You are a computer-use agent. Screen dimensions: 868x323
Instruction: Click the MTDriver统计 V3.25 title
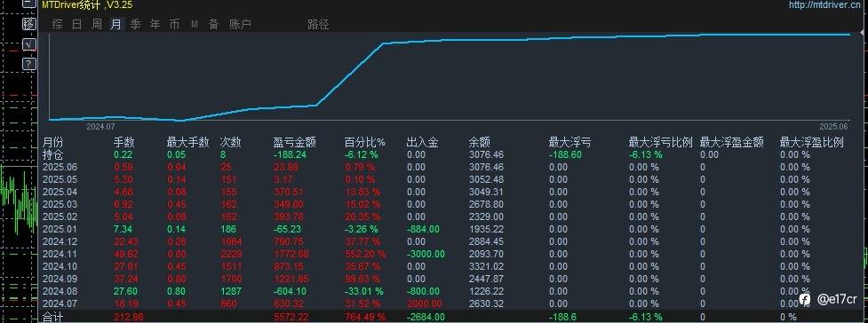(x=87, y=5)
